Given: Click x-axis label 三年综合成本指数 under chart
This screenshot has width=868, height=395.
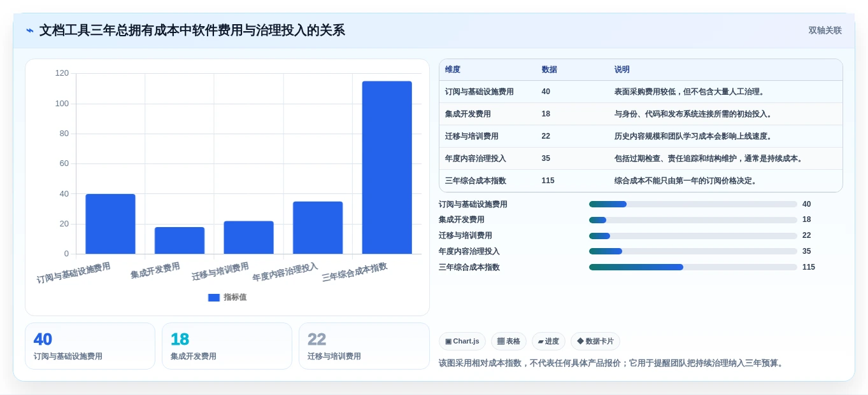Looking at the screenshot, I should click(x=355, y=272).
